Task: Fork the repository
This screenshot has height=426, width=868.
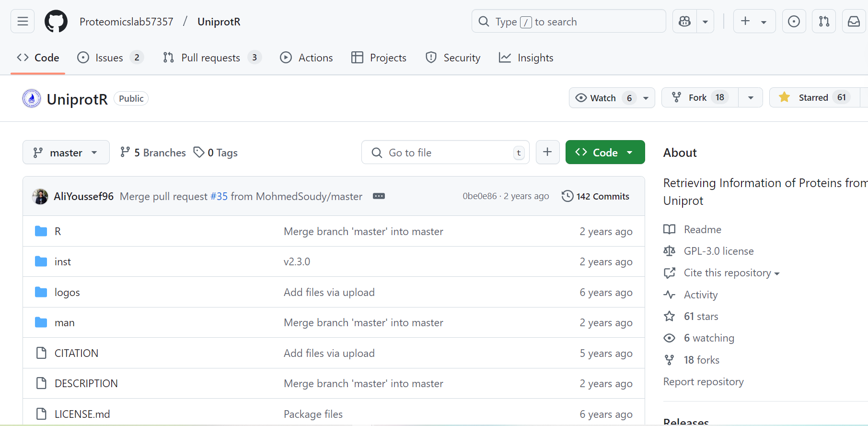Action: click(x=700, y=98)
